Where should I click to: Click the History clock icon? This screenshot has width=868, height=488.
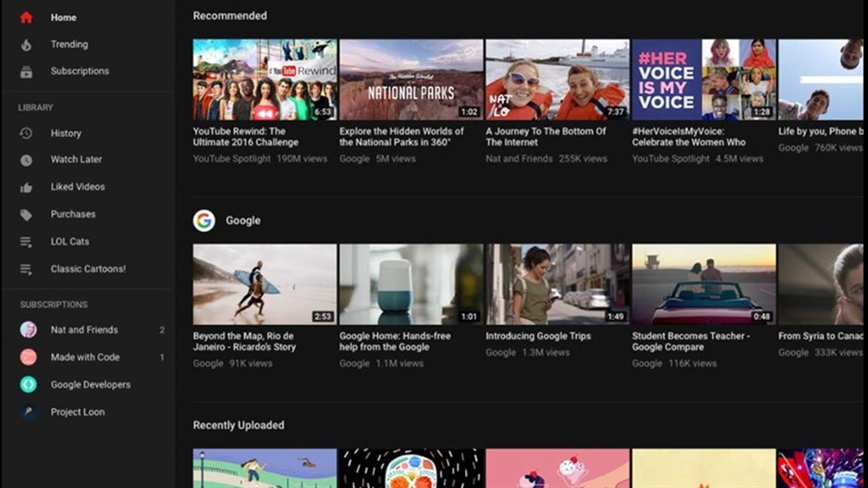tap(26, 133)
